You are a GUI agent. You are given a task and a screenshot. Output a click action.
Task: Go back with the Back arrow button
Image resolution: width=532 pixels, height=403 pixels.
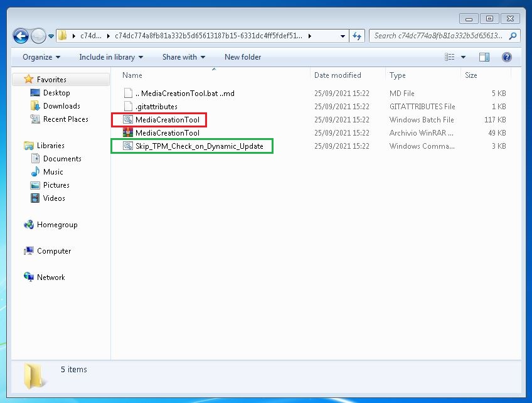tap(21, 36)
